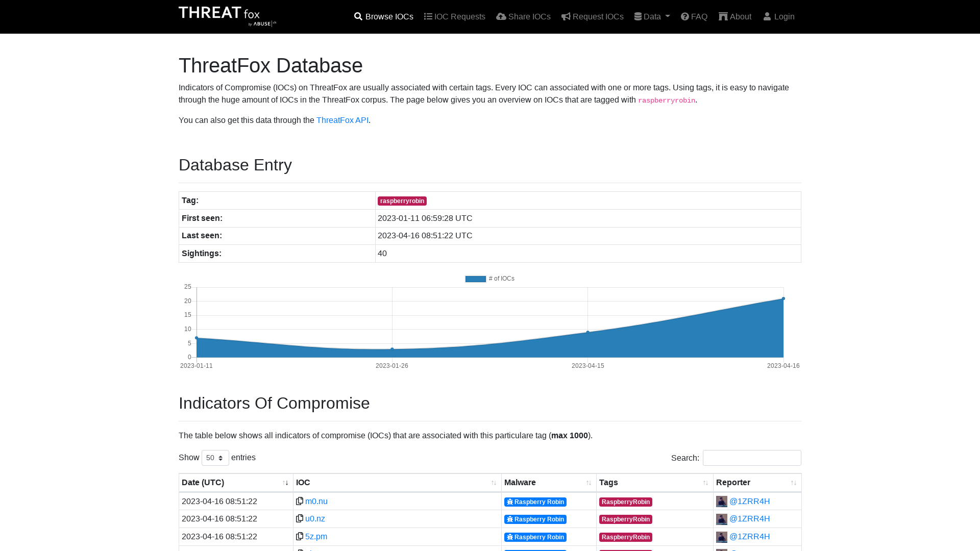Expand the Data dropdown menu
This screenshot has height=551, width=980.
(x=652, y=17)
